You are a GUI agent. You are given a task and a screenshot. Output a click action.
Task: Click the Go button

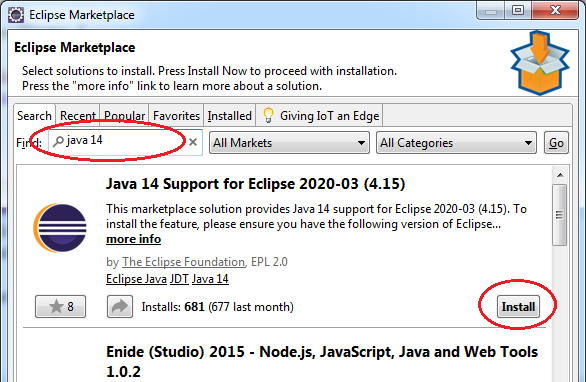pyautogui.click(x=556, y=142)
